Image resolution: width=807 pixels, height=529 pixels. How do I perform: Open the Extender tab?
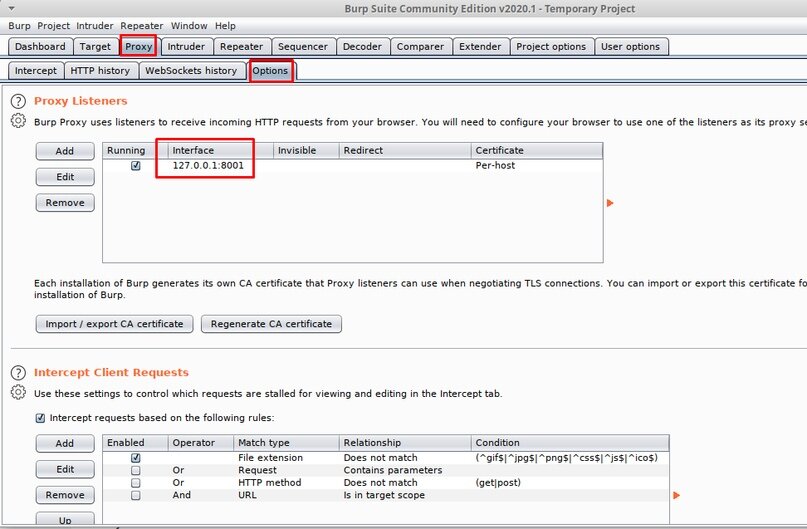point(480,46)
